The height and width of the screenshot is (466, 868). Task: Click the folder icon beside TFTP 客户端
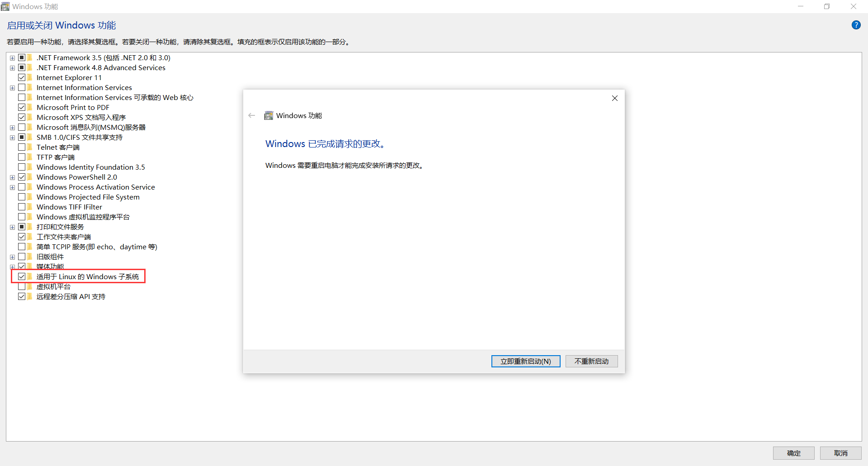[x=30, y=157]
